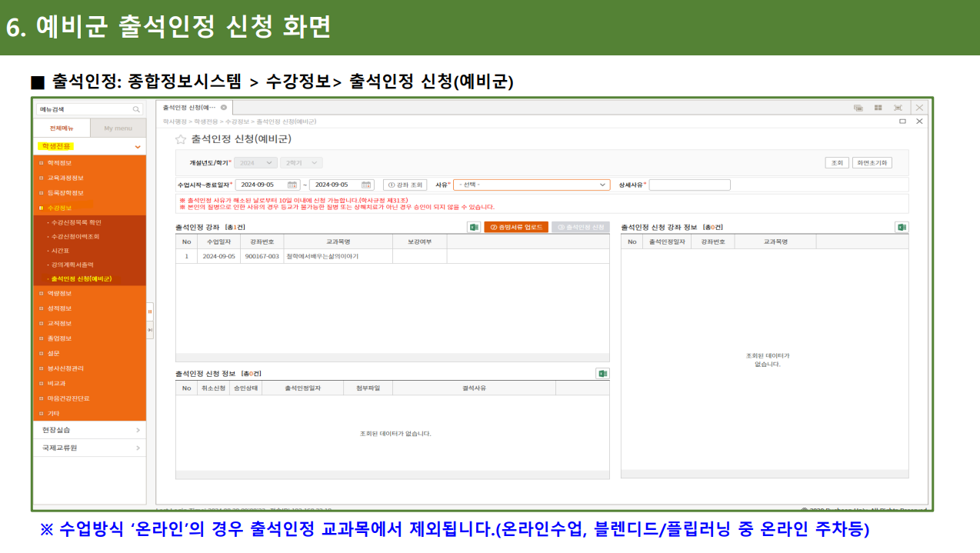Collapse the 수강정보 menu node

click(x=42, y=208)
